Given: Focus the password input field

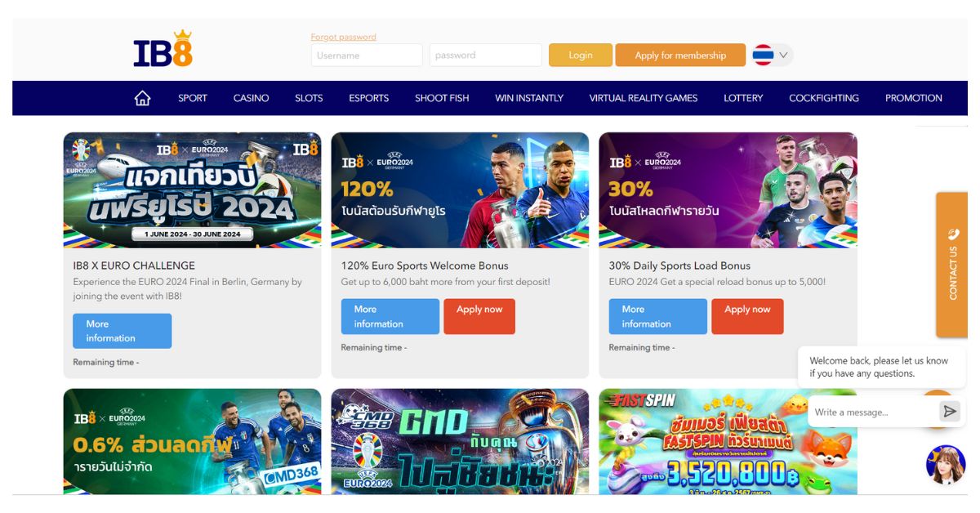Looking at the screenshot, I should click(x=485, y=55).
